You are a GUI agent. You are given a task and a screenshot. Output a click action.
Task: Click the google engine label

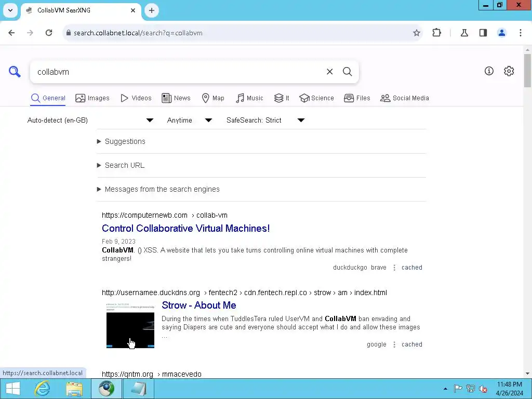[x=377, y=344]
